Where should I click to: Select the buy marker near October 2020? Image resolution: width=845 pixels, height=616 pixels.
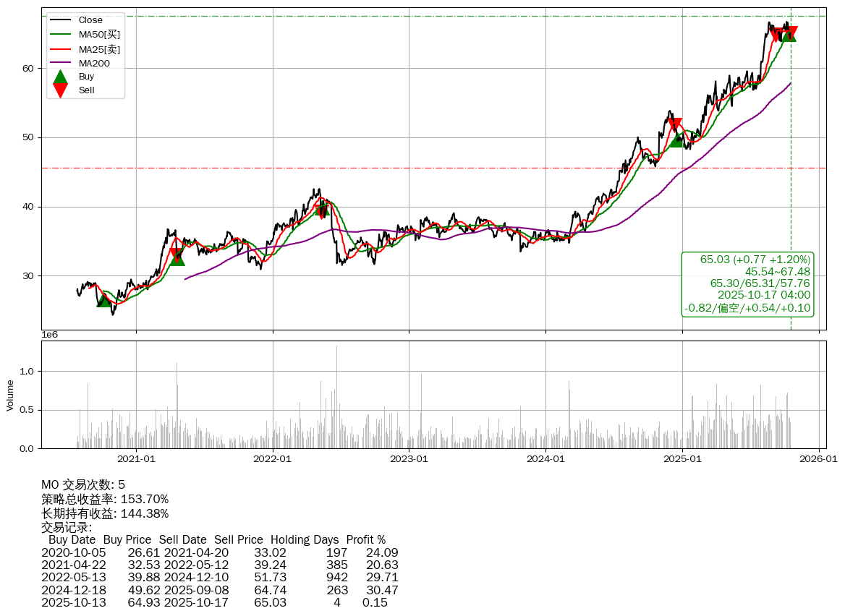[104, 299]
